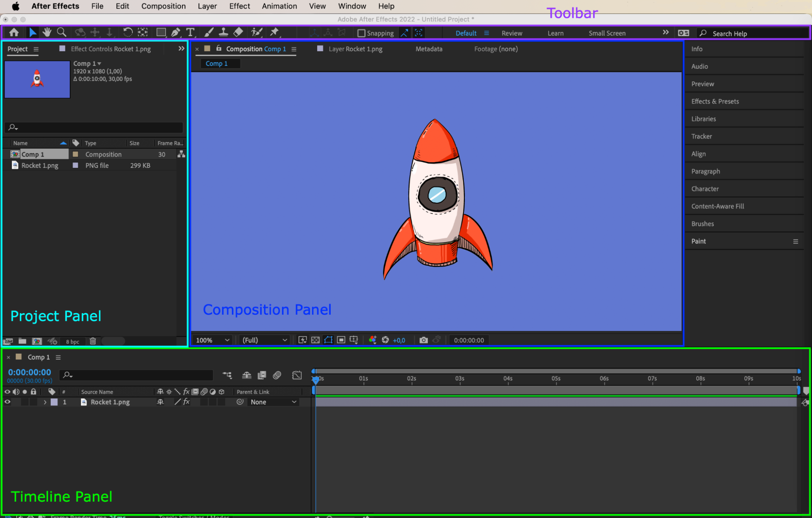Expand the Rocket 1.png layer properties
The height and width of the screenshot is (518, 812).
coord(45,402)
